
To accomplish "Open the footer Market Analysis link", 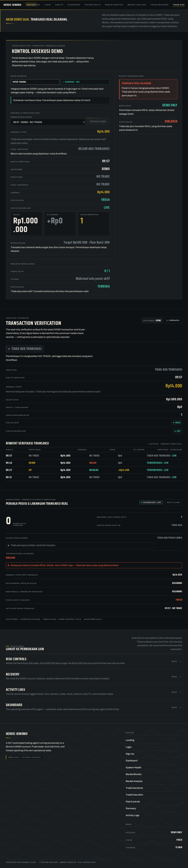I will tap(134, 781).
